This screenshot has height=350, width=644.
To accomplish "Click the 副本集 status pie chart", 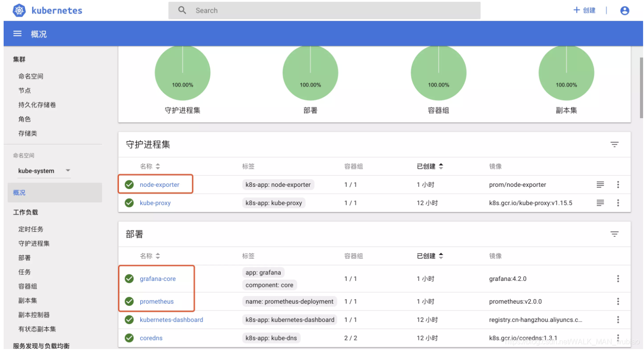I will tap(566, 73).
